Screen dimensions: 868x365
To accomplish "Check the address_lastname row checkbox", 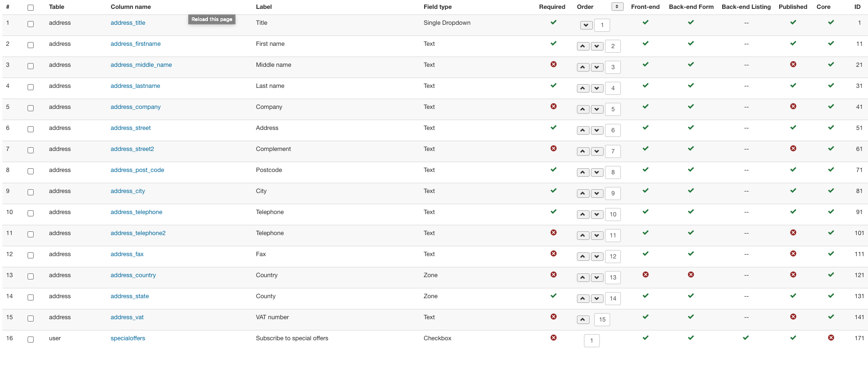I will coord(31,87).
